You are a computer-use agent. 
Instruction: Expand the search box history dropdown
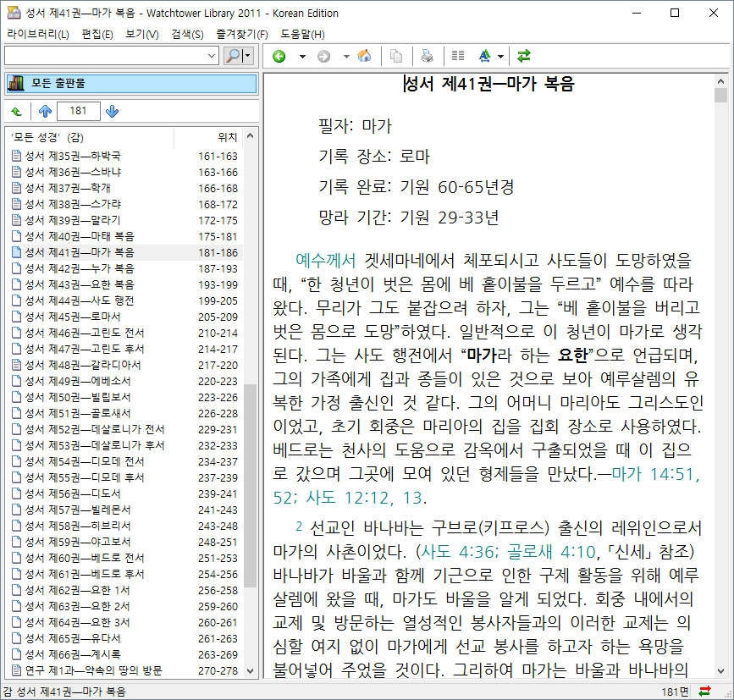tap(212, 56)
